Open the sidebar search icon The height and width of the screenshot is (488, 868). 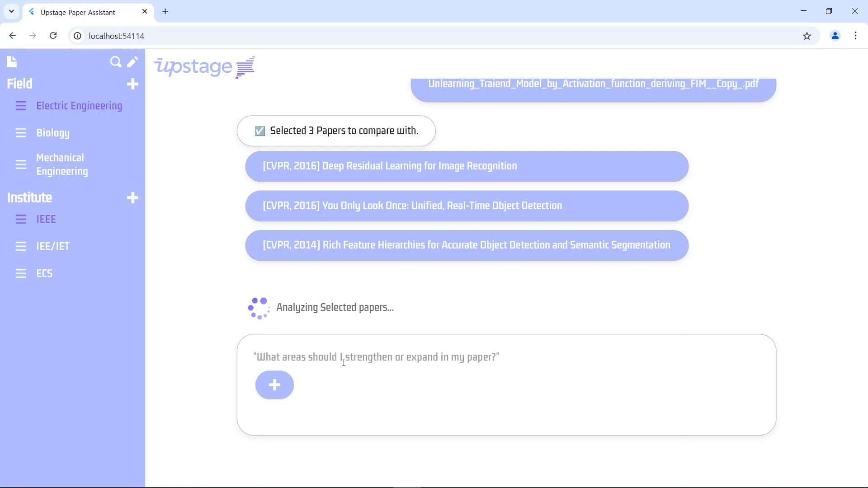pyautogui.click(x=116, y=62)
